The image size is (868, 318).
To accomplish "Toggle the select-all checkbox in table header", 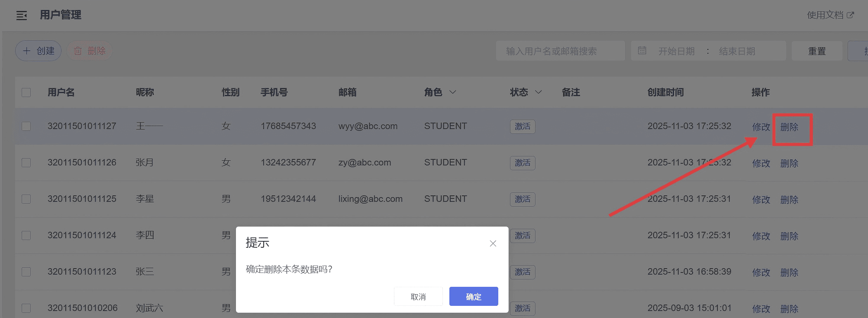I will (x=26, y=92).
